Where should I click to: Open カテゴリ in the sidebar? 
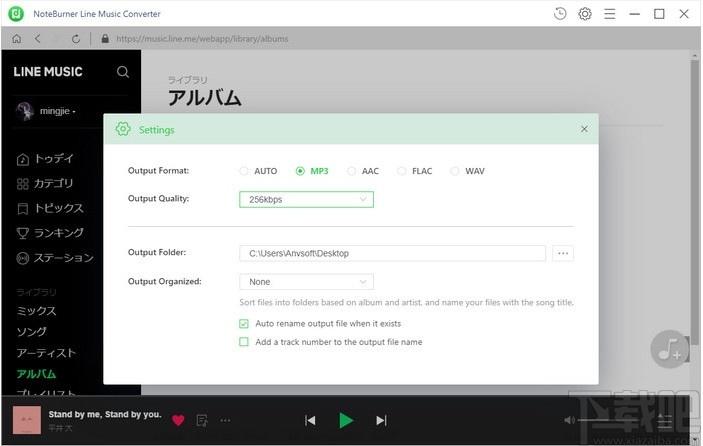click(44, 183)
